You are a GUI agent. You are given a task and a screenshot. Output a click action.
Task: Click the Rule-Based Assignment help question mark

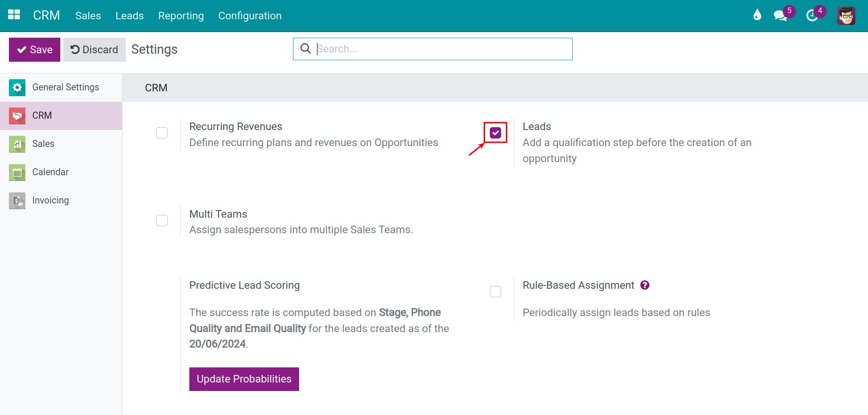(x=645, y=285)
